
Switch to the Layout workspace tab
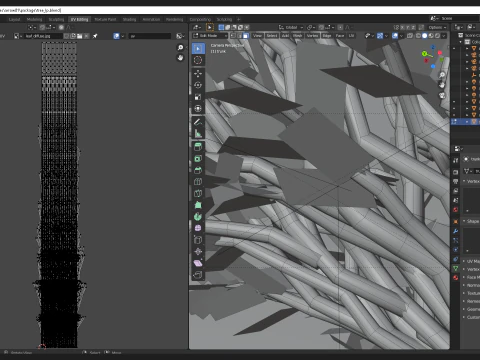click(x=15, y=19)
